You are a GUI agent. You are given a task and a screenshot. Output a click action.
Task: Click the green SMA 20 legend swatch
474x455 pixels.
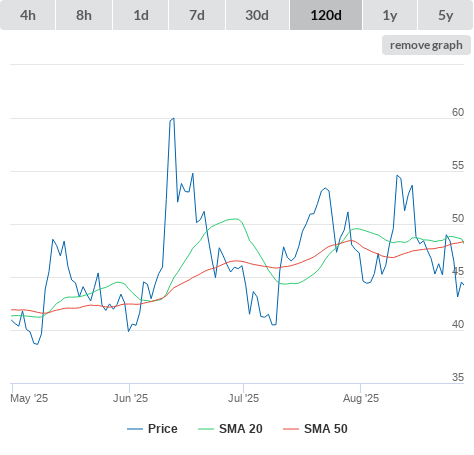[x=206, y=429]
